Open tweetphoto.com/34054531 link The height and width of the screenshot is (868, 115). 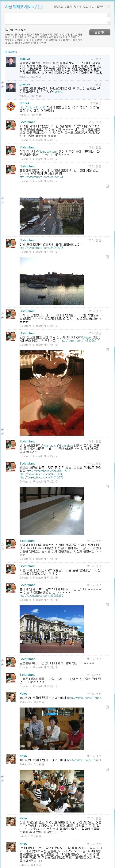pos(41,177)
